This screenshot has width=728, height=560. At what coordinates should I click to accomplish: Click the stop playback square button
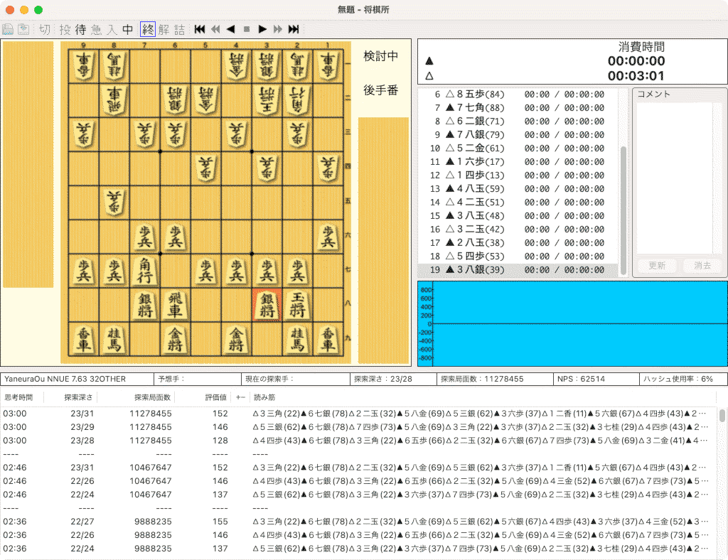(x=247, y=29)
